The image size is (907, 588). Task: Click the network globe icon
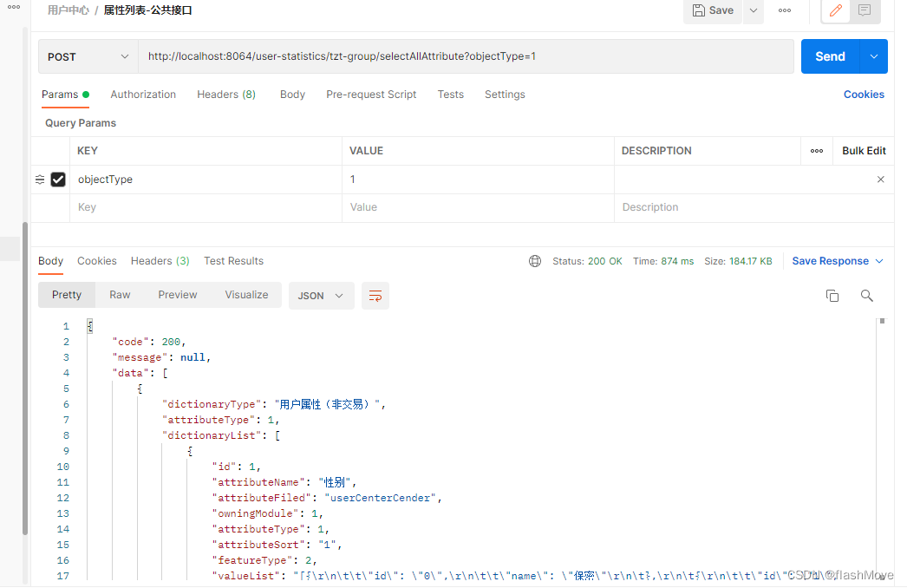click(x=534, y=262)
